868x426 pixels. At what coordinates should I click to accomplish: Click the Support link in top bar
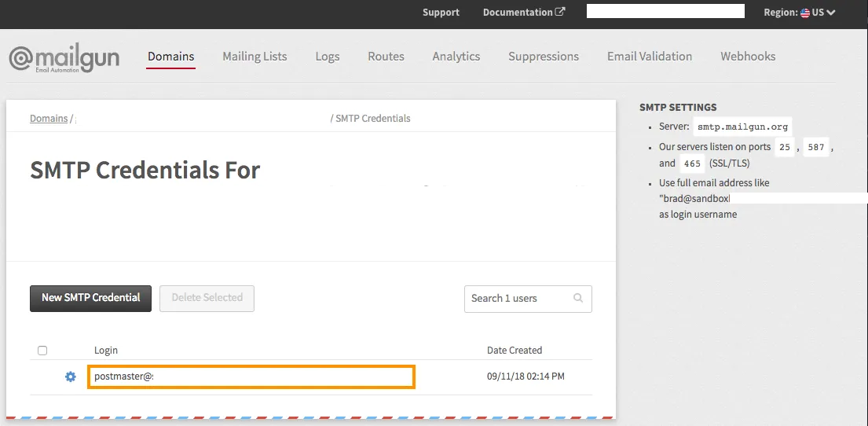(441, 13)
